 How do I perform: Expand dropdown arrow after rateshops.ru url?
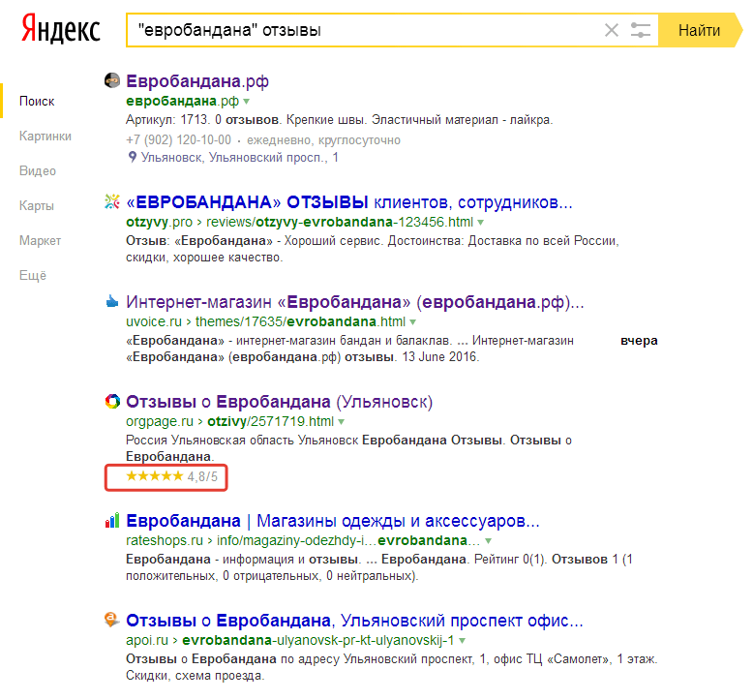coord(488,541)
